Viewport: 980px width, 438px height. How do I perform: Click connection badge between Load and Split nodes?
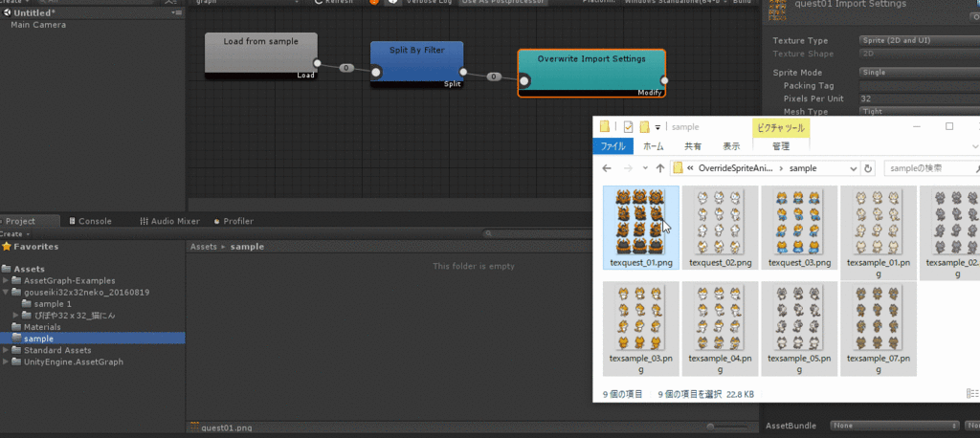click(346, 68)
